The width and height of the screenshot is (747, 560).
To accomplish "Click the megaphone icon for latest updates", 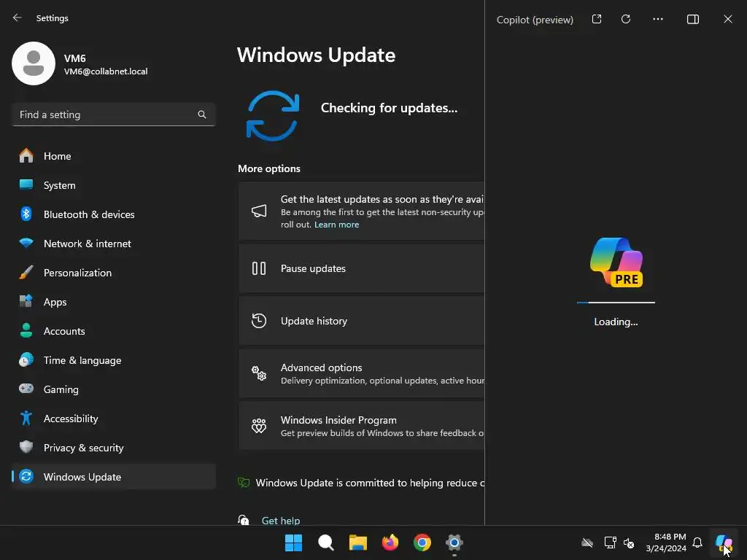I will click(x=259, y=211).
